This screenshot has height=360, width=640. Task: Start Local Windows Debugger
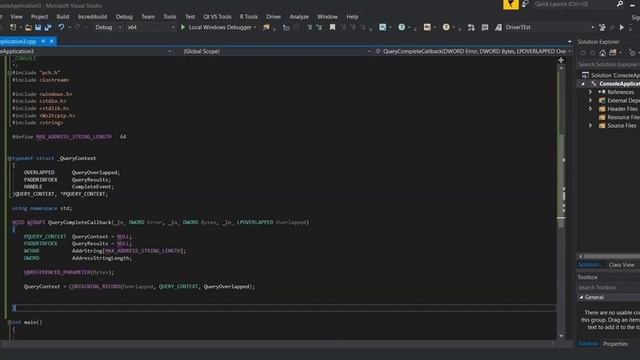coord(216,27)
